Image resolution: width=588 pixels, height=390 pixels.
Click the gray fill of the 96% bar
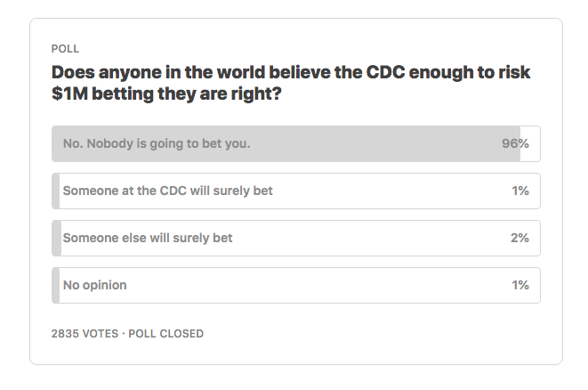[286, 143]
